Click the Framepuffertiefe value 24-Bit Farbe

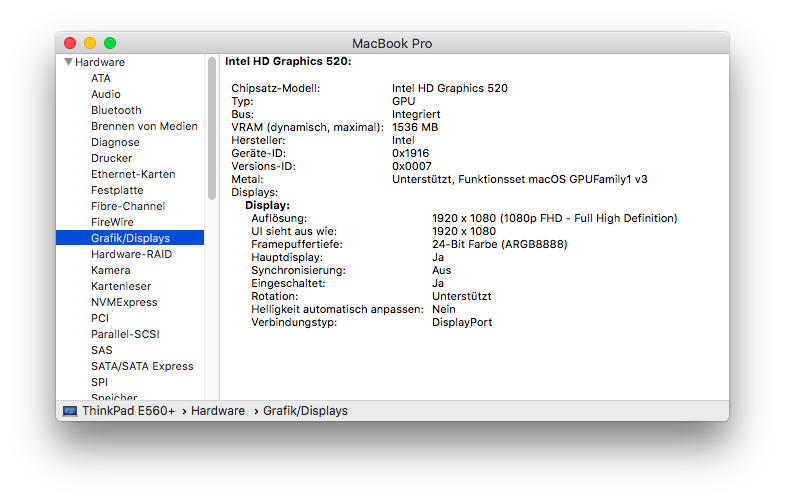tap(500, 245)
